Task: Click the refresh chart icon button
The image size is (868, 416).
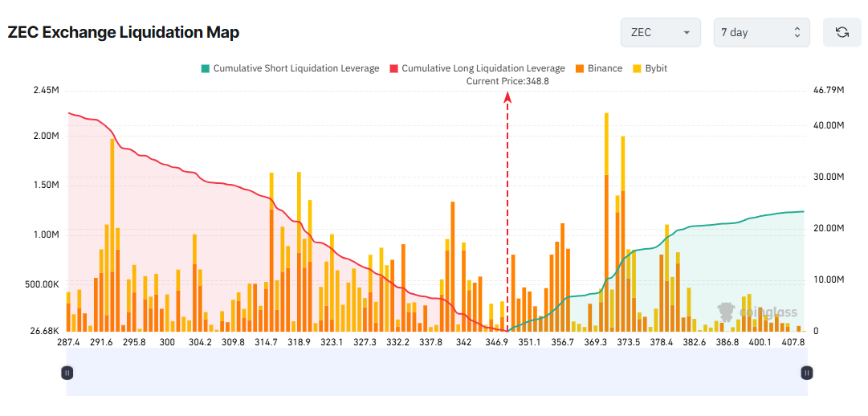Action: click(x=842, y=32)
